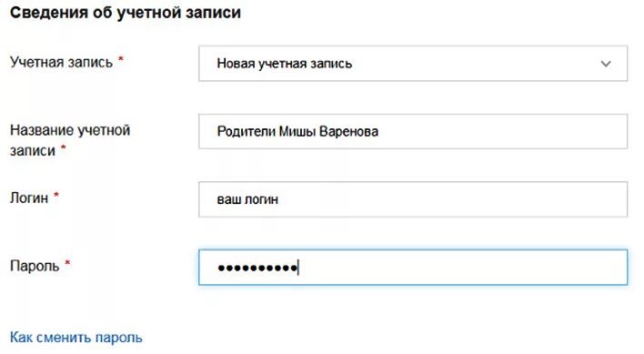The image size is (644, 354).
Task: Open the 'Как сменить пароль' link
Action: click(x=76, y=338)
